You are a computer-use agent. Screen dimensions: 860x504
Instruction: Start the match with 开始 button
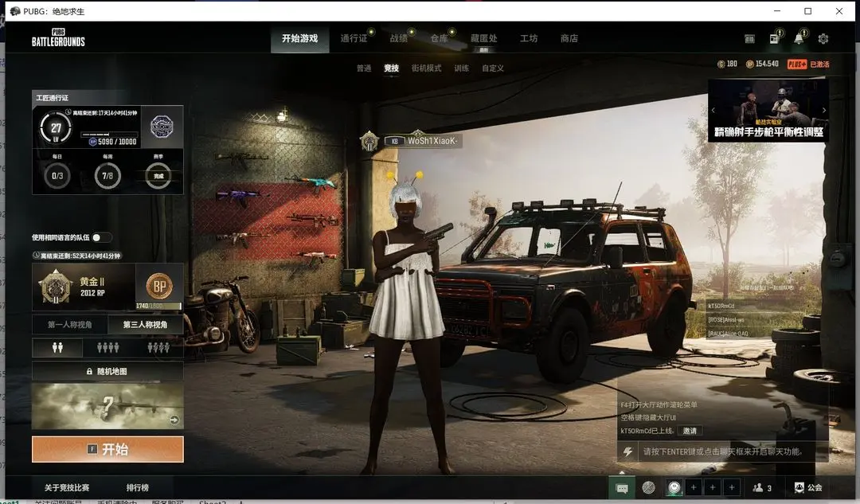tap(107, 449)
